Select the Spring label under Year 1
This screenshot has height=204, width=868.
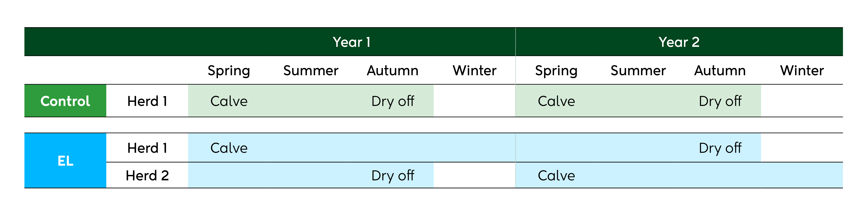[x=229, y=71]
